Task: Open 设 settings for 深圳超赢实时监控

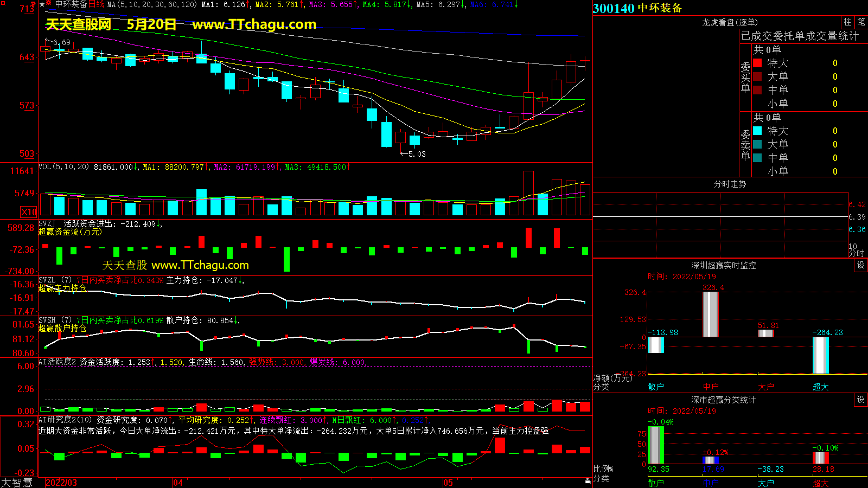Action: 861,265
